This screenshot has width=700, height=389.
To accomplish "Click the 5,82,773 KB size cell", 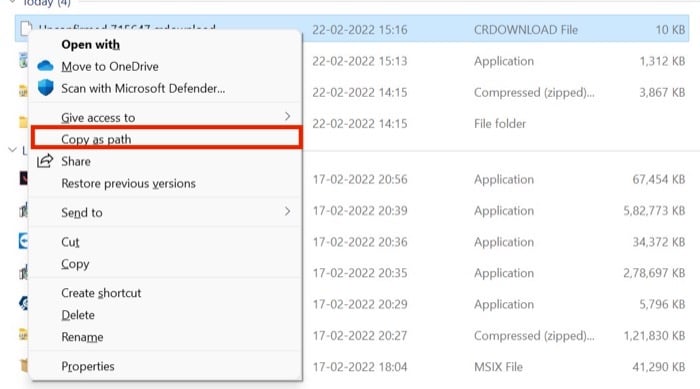I will click(x=654, y=211).
